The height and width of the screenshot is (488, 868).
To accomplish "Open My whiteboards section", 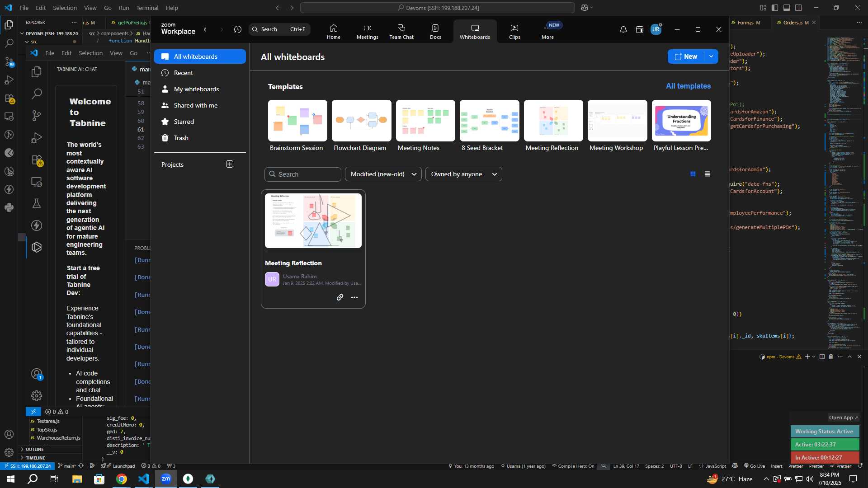I will (200, 89).
